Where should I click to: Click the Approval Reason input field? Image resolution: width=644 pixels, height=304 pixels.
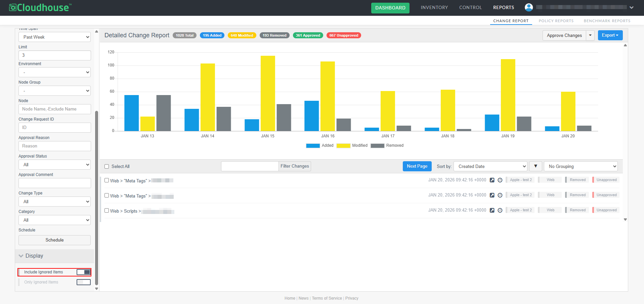(54, 146)
